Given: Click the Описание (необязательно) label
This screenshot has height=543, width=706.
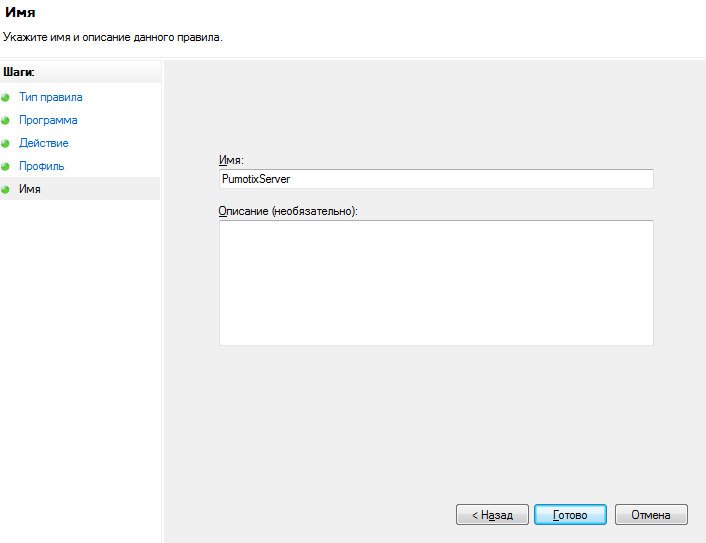Looking at the screenshot, I should (x=288, y=211).
